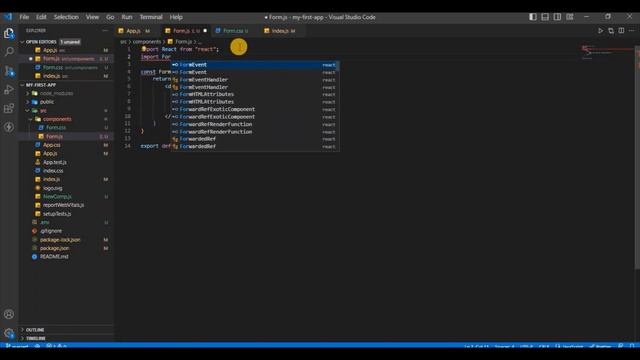This screenshot has width=640, height=360.
Task: Open the Selection menu
Action: tap(66, 17)
